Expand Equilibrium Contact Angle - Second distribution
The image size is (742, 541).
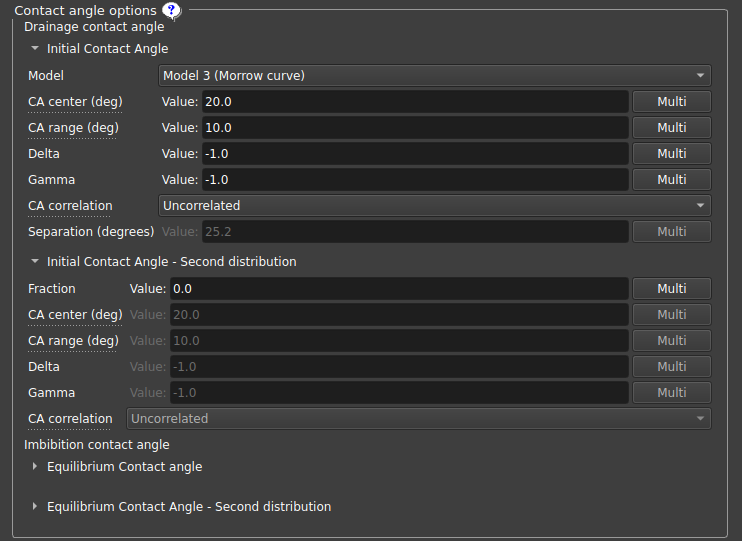tap(36, 507)
